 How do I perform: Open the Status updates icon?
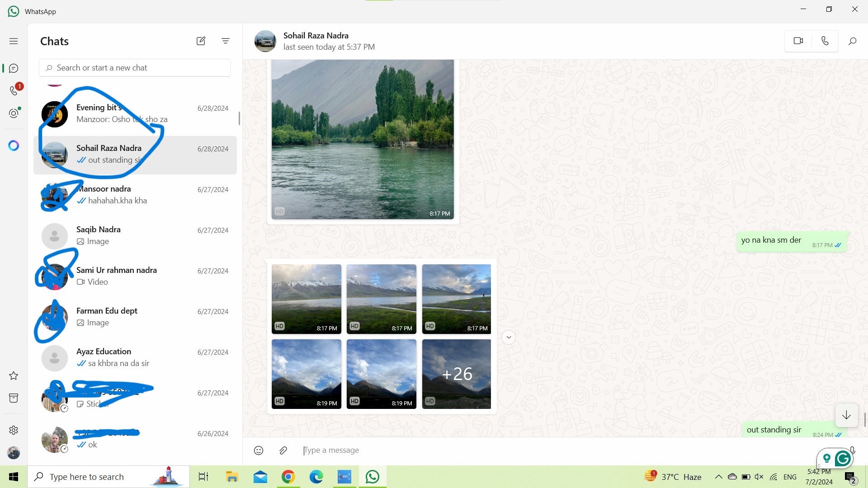tap(14, 113)
